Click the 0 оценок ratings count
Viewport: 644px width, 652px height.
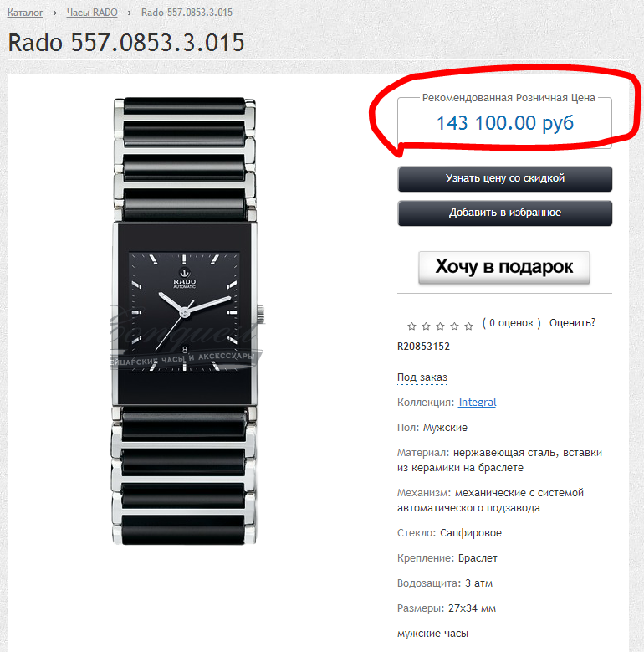(512, 323)
